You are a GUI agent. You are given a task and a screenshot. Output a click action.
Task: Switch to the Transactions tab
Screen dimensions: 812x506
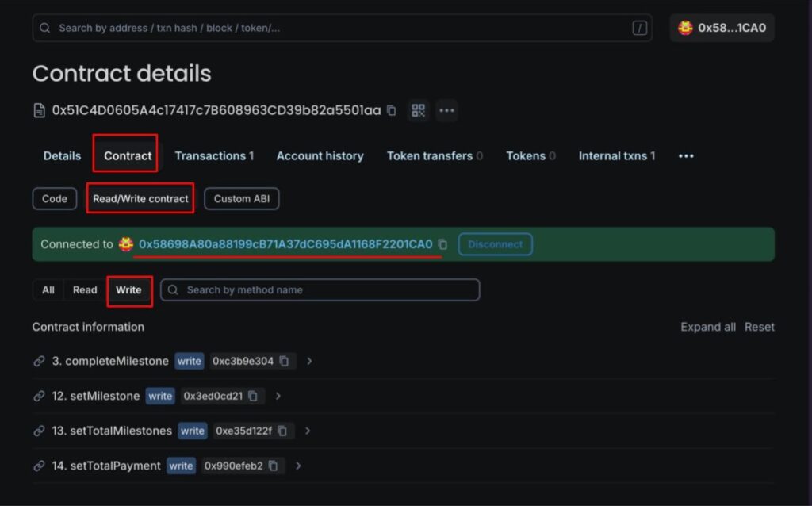(214, 156)
